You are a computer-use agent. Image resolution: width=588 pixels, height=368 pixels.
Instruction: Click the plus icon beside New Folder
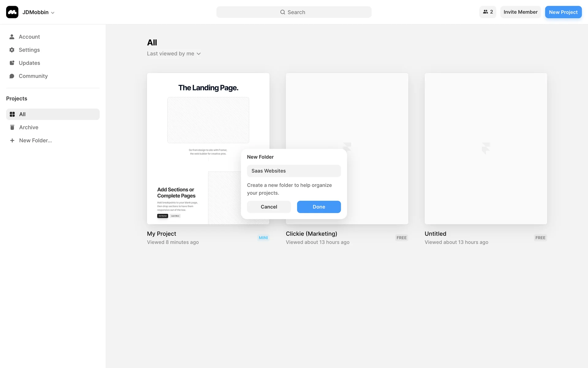12,140
